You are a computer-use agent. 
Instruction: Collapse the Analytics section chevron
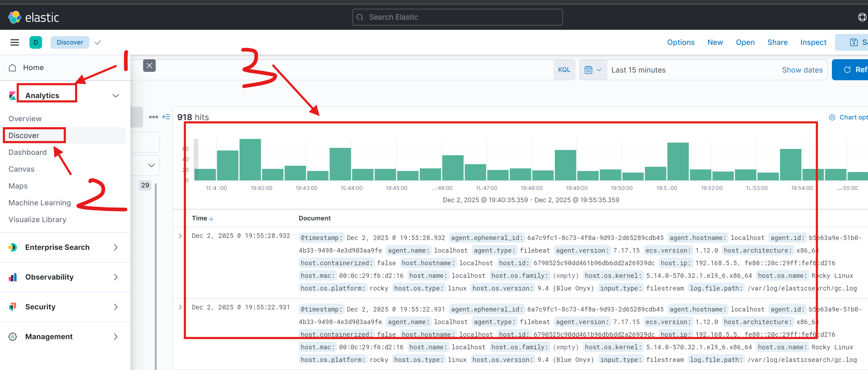tap(116, 95)
